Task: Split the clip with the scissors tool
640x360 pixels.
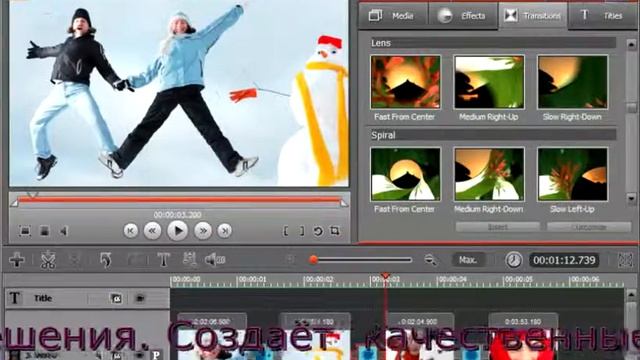Action: click(x=48, y=260)
